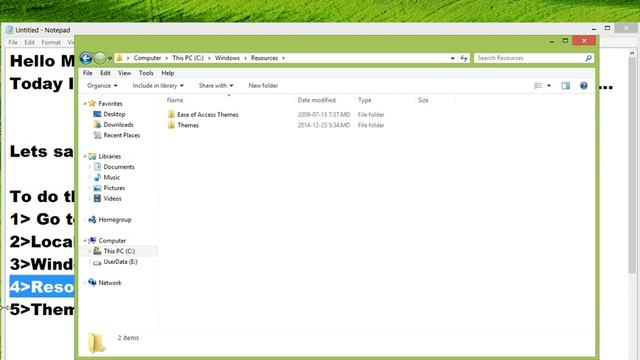
Task: Select Favorites in the navigation pane
Action: tap(110, 104)
